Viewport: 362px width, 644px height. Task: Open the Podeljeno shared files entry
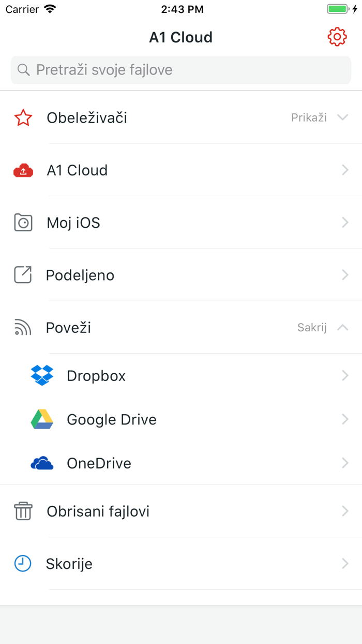(x=181, y=275)
